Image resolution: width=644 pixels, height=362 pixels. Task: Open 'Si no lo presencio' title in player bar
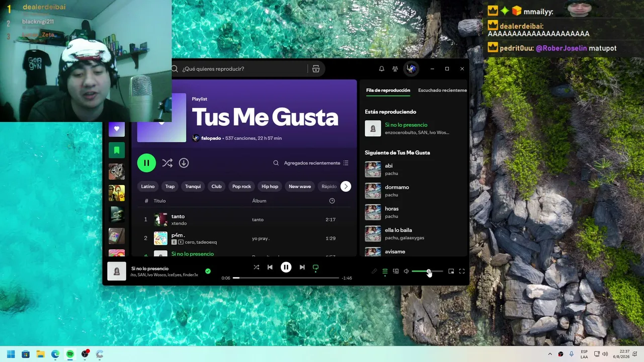coord(150,268)
